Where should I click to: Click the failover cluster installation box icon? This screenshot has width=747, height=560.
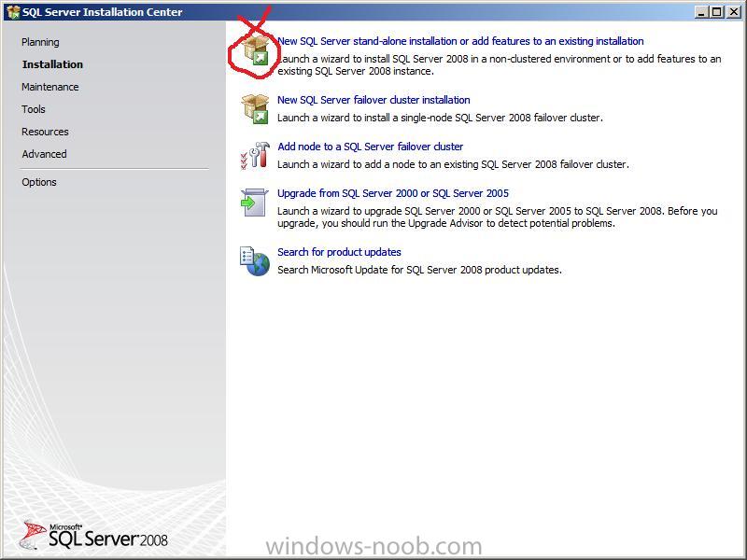(x=255, y=108)
